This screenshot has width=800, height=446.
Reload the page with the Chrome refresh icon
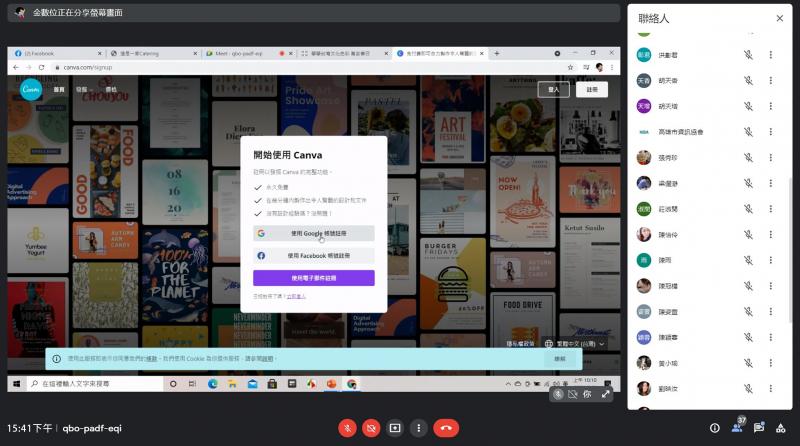click(x=41, y=67)
